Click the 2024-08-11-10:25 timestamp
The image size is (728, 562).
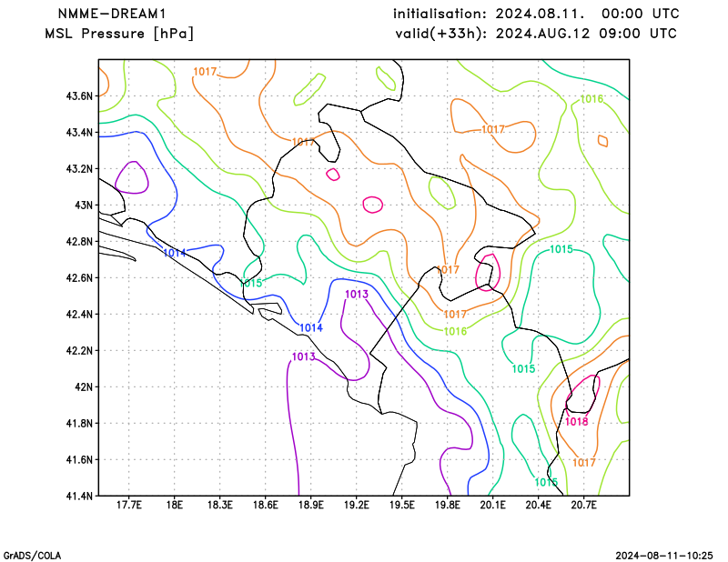664,556
